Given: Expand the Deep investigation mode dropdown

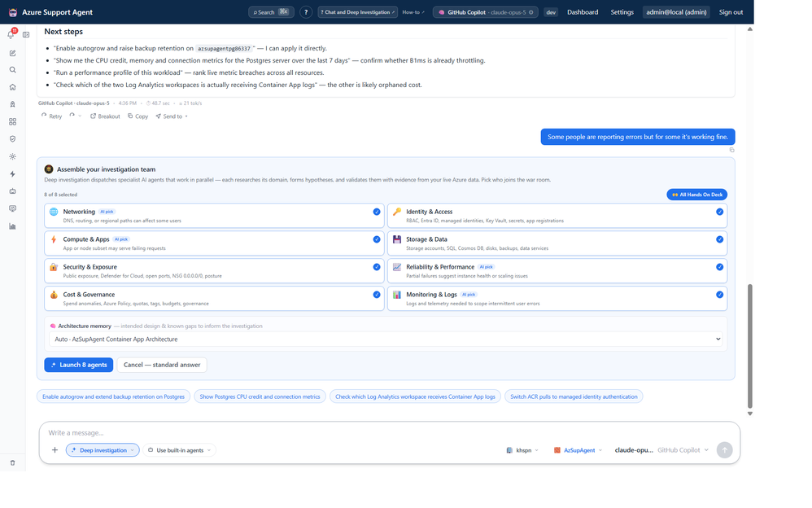Looking at the screenshot, I should pyautogui.click(x=103, y=450).
